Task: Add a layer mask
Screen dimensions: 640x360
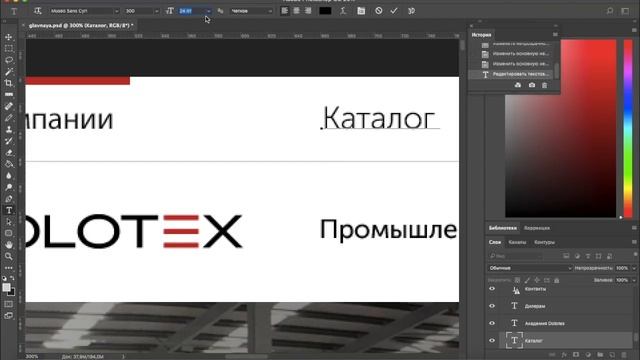Action: coord(576,355)
